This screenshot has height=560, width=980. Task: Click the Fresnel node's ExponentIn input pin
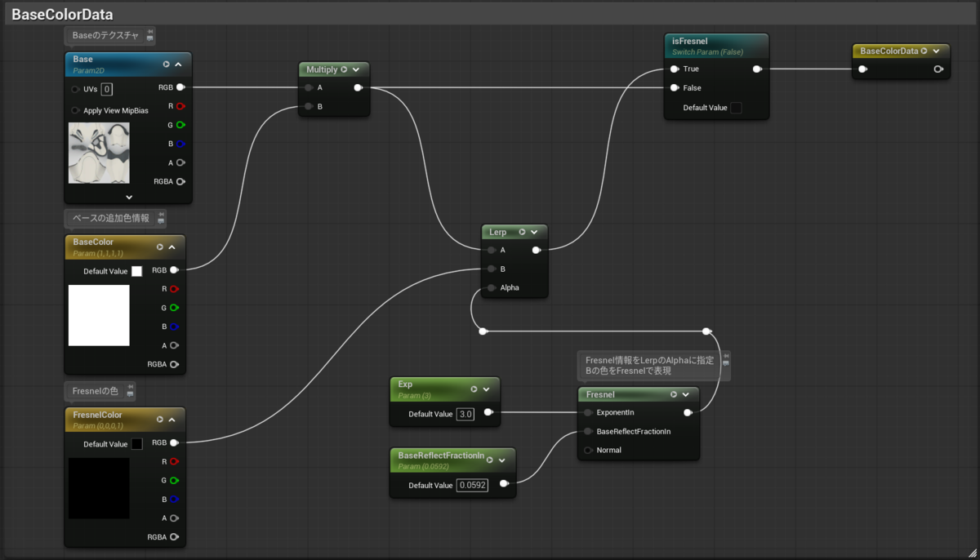[588, 412]
